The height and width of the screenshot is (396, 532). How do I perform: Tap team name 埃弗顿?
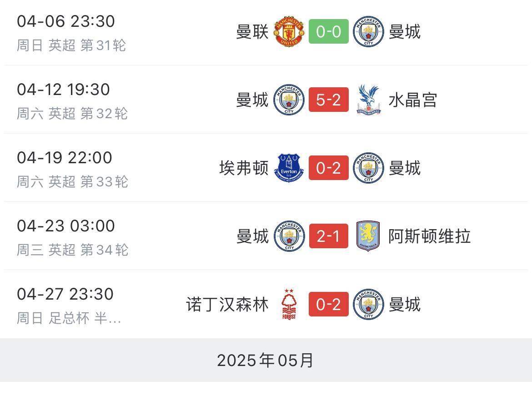(244, 168)
